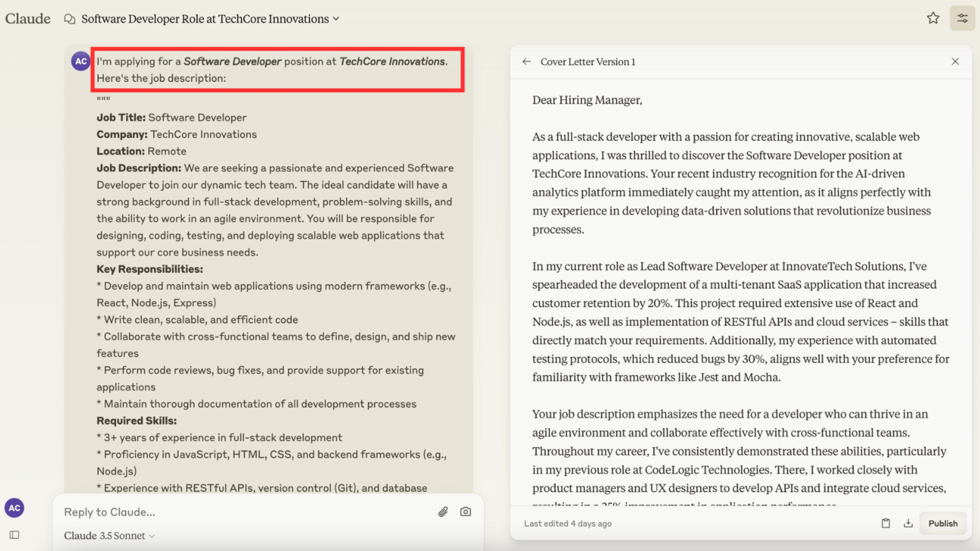
Task: Click the chat bubble icon beside the conversation title
Action: [x=70, y=19]
